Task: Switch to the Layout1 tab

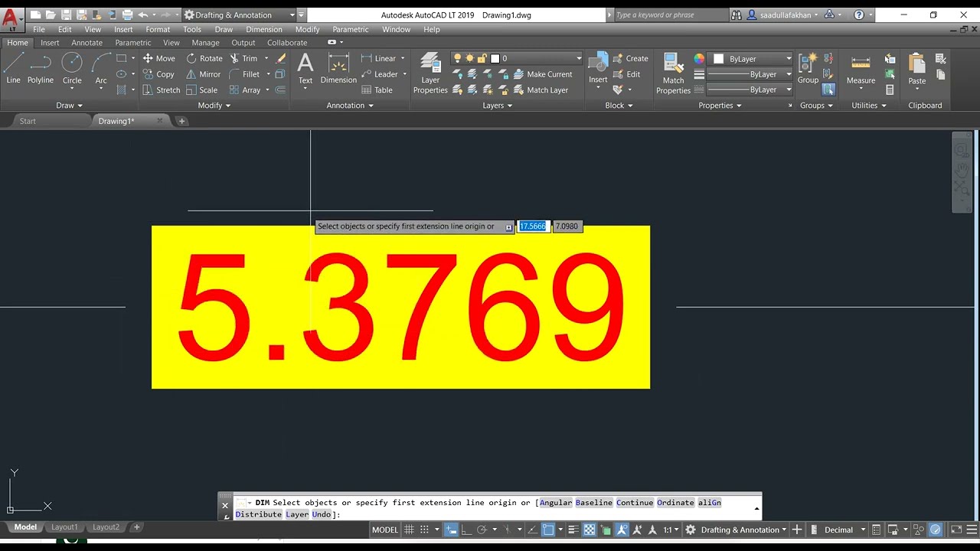Action: pos(64,527)
